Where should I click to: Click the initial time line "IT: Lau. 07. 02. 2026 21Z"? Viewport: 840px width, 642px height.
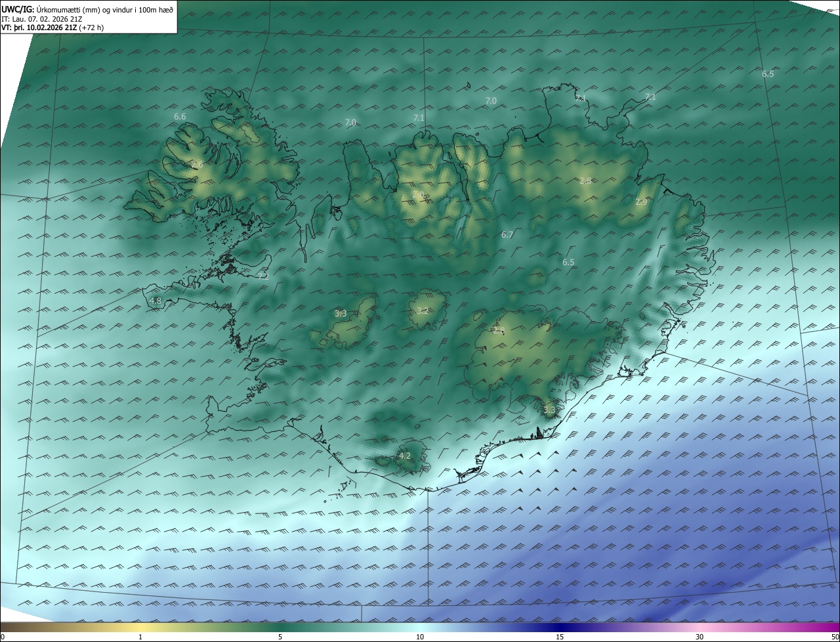(41, 19)
